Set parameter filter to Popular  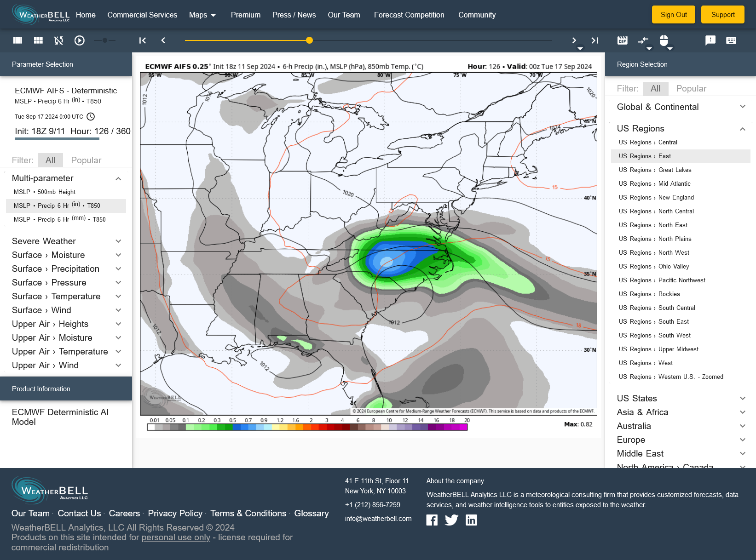point(86,160)
